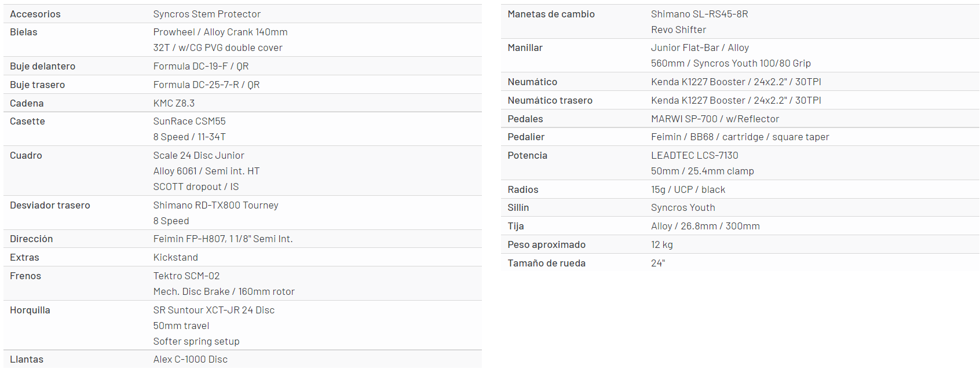
Task: Click the Syncros Stem Protector value
Action: (x=207, y=14)
